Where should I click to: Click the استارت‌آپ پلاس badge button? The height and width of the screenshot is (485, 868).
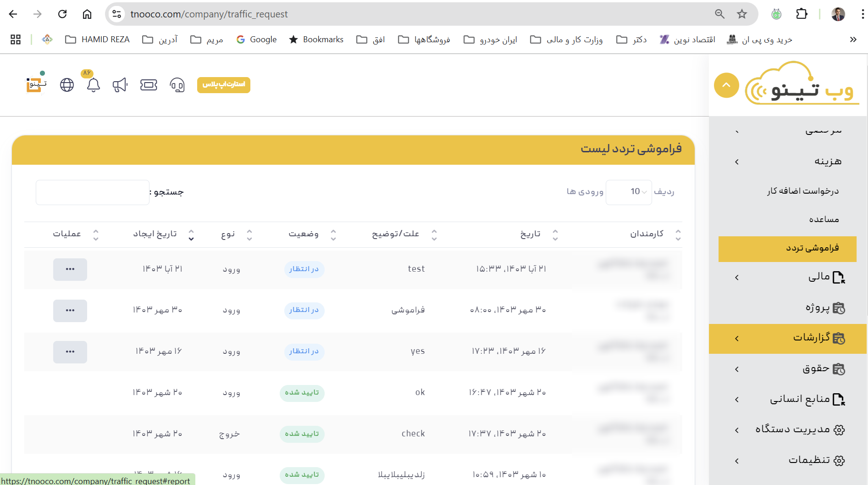pyautogui.click(x=224, y=85)
